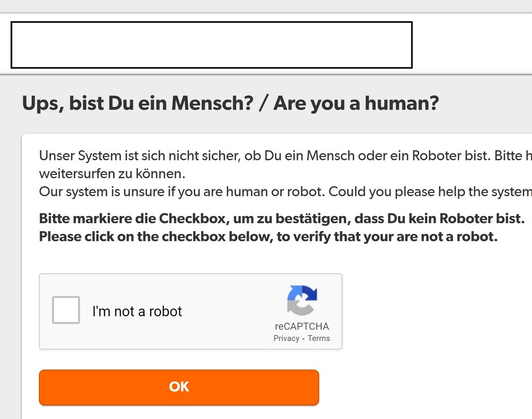Click the reCAPTCHA brand text

click(x=302, y=326)
